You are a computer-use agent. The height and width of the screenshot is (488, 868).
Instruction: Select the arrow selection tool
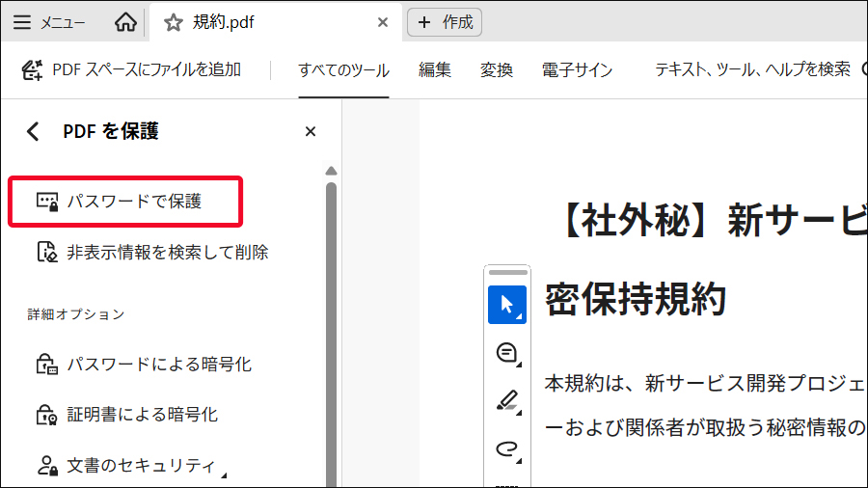[x=507, y=305]
